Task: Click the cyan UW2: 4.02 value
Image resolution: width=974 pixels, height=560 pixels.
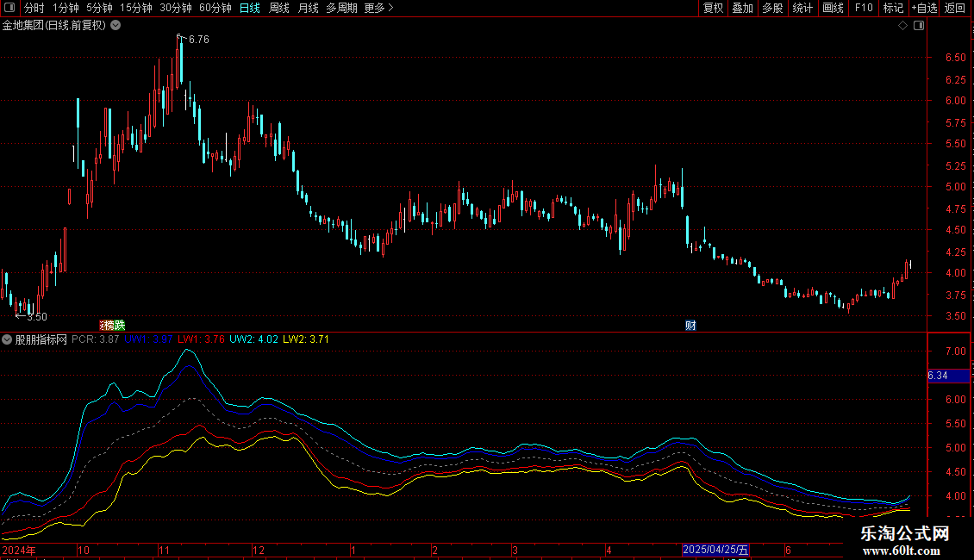Action: pos(253,339)
